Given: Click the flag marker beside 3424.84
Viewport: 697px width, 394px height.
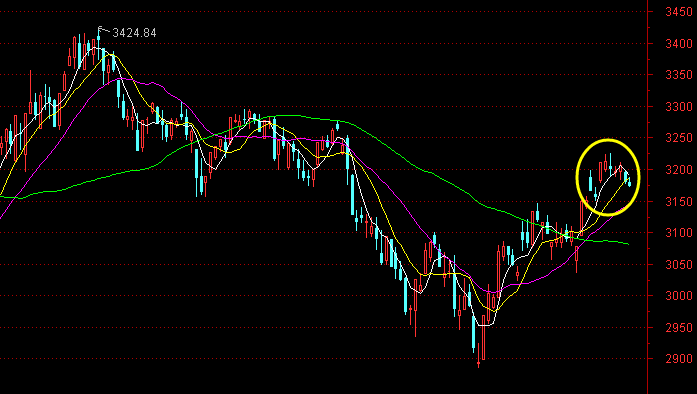Looking at the screenshot, I should (x=101, y=30).
